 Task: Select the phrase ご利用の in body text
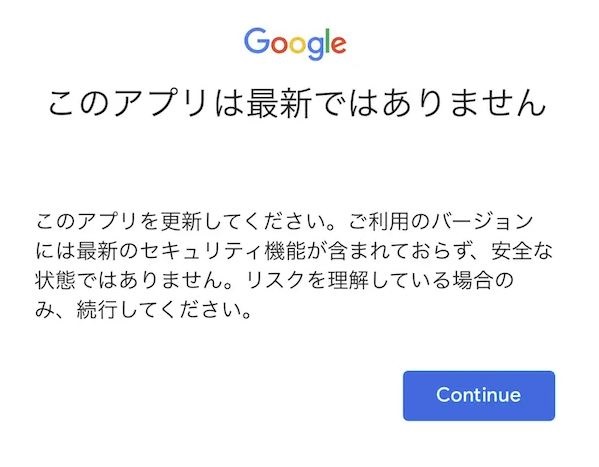coord(389,221)
